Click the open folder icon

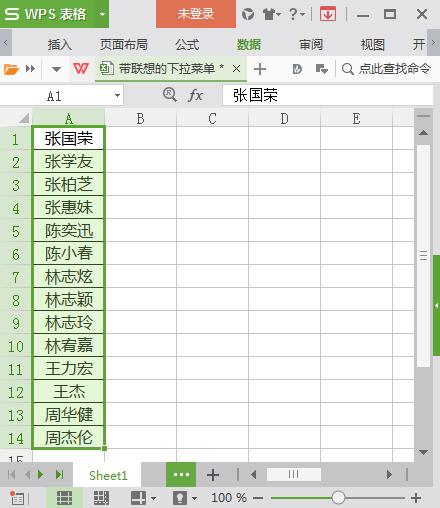(11, 69)
